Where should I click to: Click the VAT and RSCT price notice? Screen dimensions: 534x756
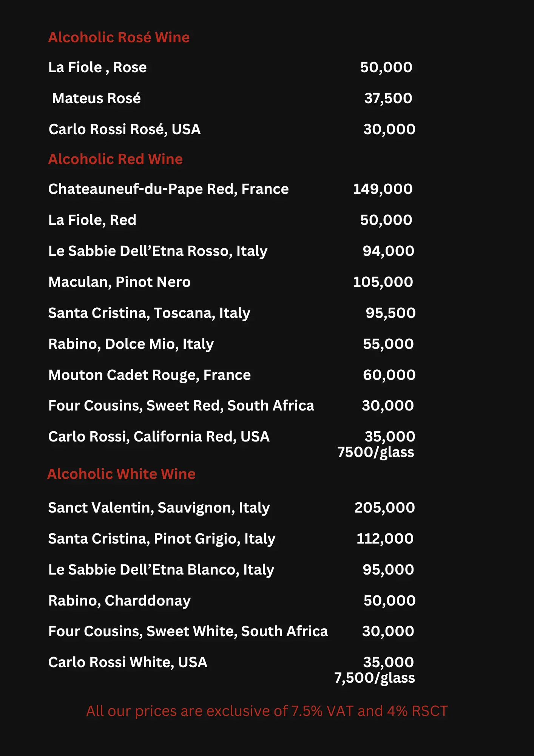click(x=267, y=711)
